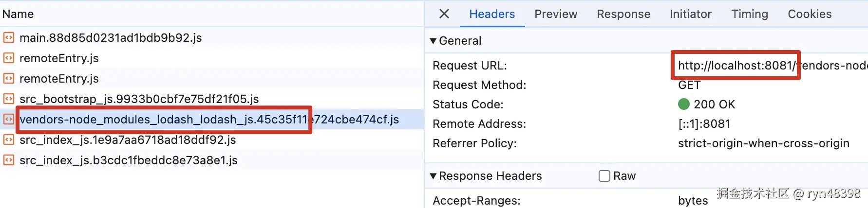Image resolution: width=868 pixels, height=208 pixels.
Task: Collapse the Response Headers section
Action: point(433,176)
